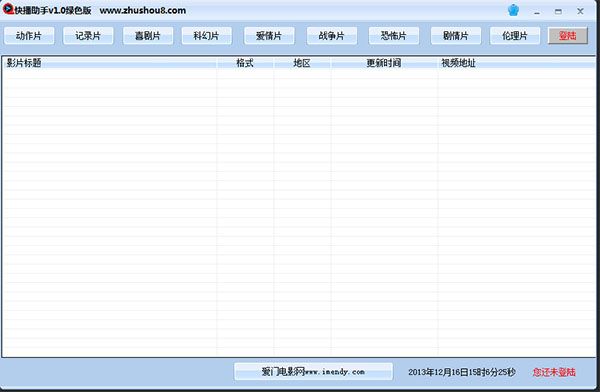The height and width of the screenshot is (392, 600).
Task: Select the 科幻片 category
Action: pyautogui.click(x=207, y=36)
